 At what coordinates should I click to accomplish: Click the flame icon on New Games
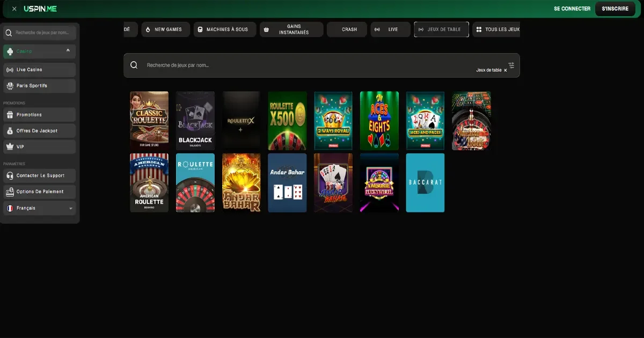[x=148, y=30]
